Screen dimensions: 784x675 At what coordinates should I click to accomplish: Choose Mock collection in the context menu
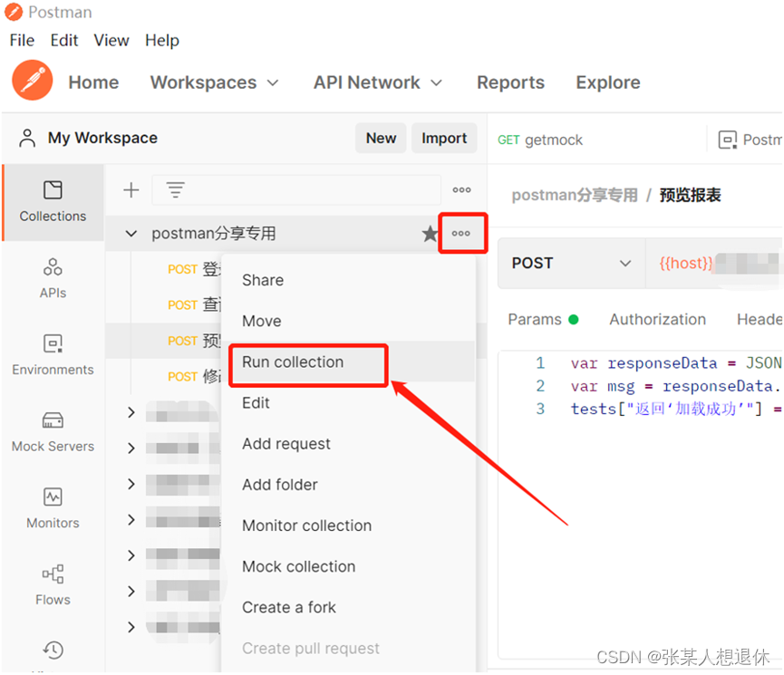[x=298, y=567]
